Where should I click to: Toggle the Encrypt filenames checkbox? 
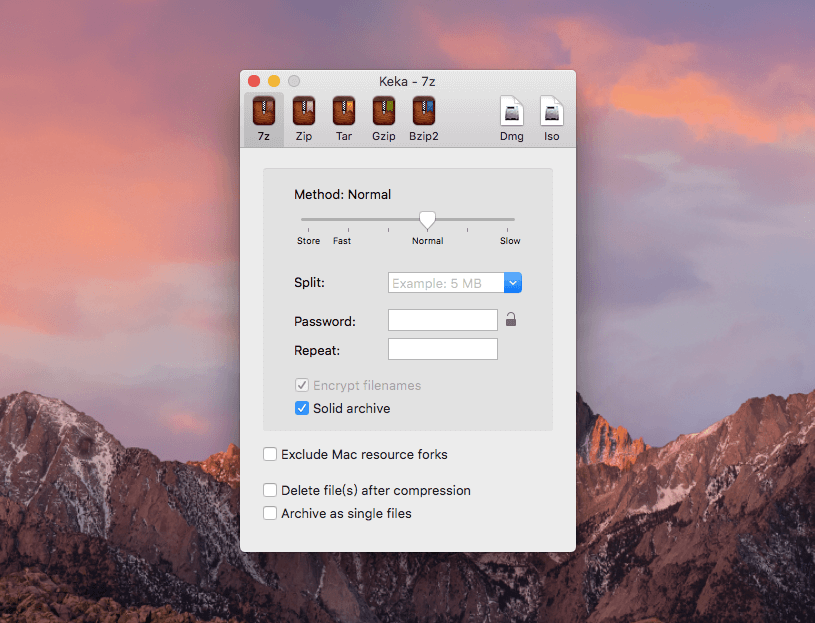click(301, 385)
